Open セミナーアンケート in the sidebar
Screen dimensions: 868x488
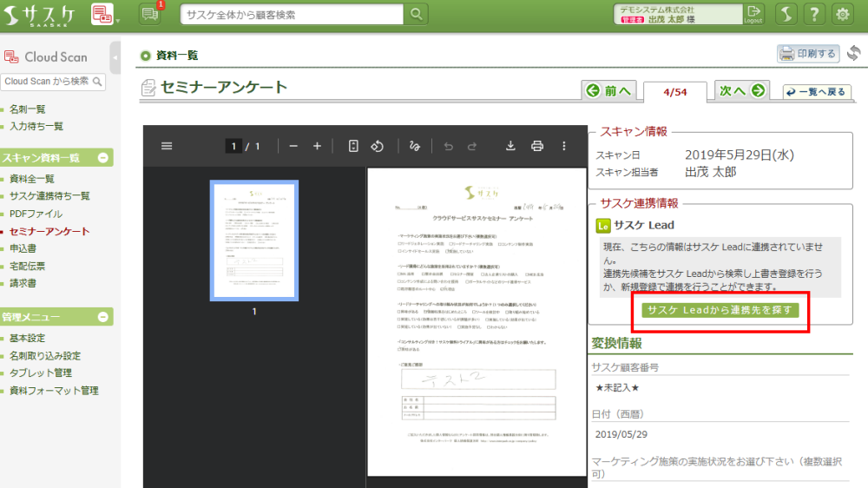tap(49, 231)
